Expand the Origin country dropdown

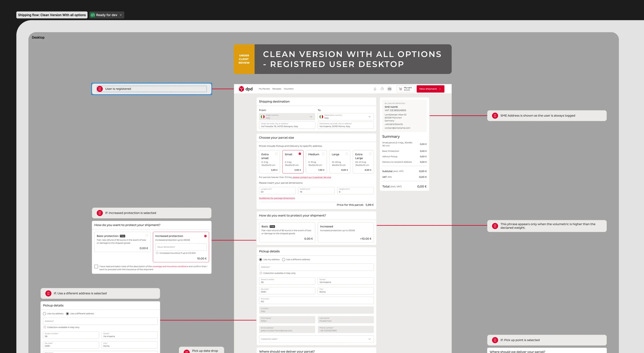point(311,117)
